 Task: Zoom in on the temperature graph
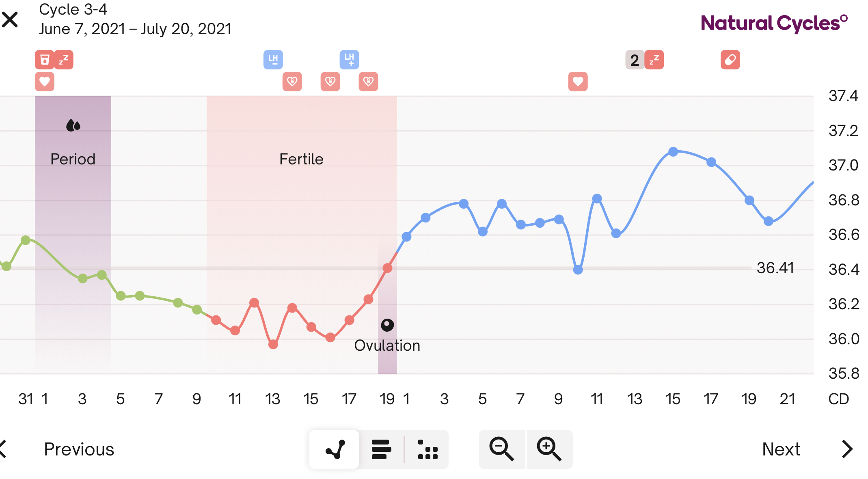pyautogui.click(x=549, y=449)
